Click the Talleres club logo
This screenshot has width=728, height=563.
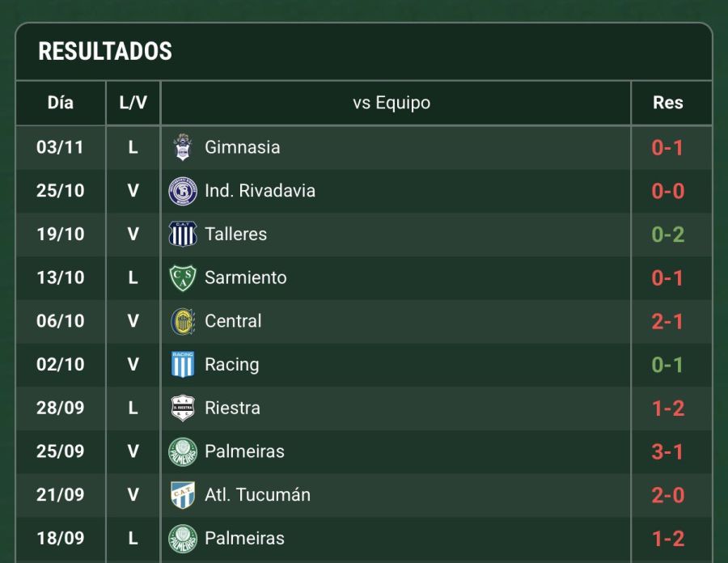(183, 235)
